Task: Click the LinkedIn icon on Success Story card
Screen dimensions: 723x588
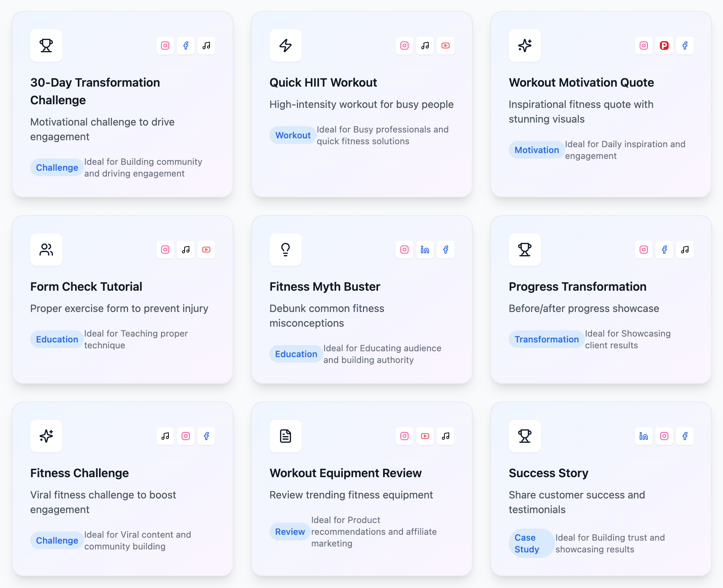Action: click(643, 436)
